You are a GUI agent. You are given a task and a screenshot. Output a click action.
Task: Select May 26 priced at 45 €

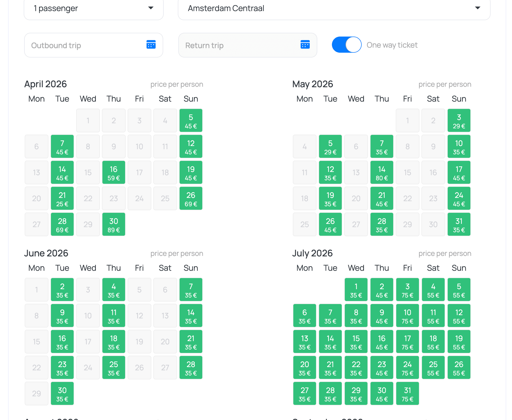click(330, 225)
